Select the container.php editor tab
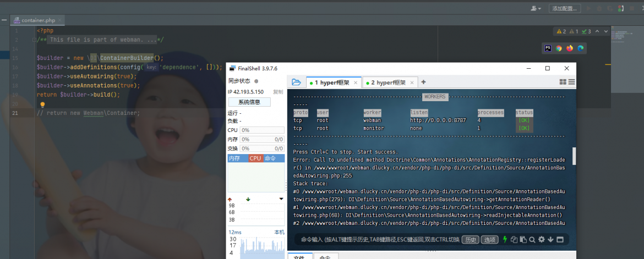The image size is (644, 259). tap(37, 20)
